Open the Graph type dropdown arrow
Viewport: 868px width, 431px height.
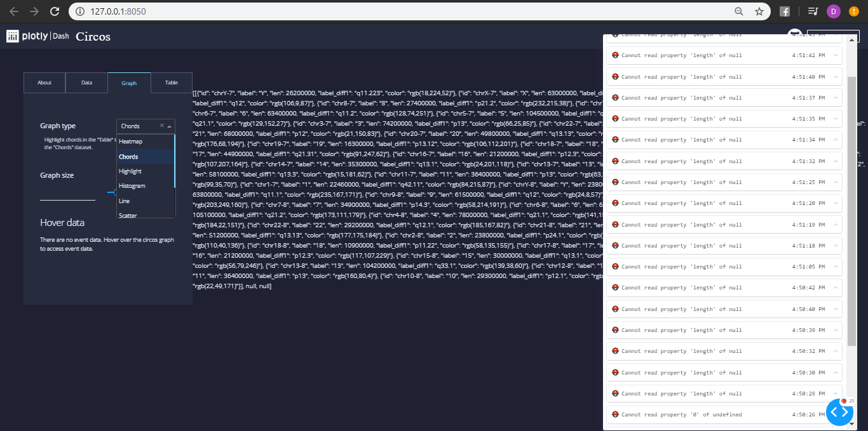click(169, 126)
